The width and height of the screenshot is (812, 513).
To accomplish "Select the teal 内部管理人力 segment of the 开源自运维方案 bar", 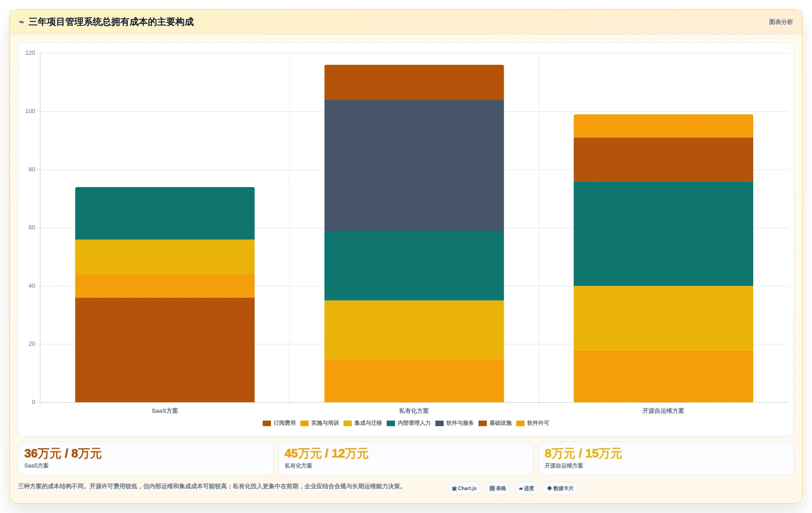I will [x=663, y=234].
